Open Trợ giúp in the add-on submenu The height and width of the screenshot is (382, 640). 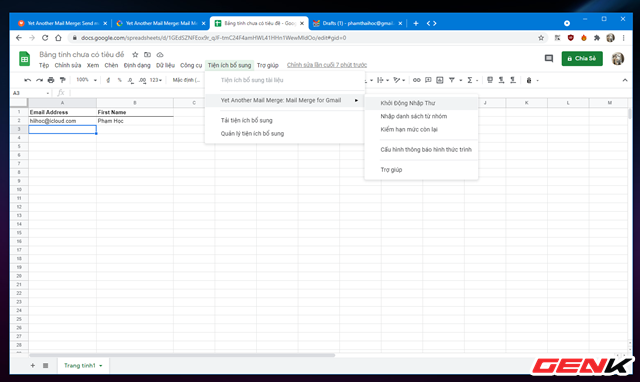[421, 169]
